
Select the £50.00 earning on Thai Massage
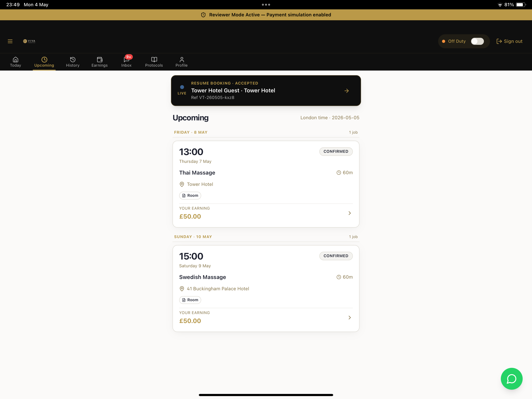click(190, 216)
